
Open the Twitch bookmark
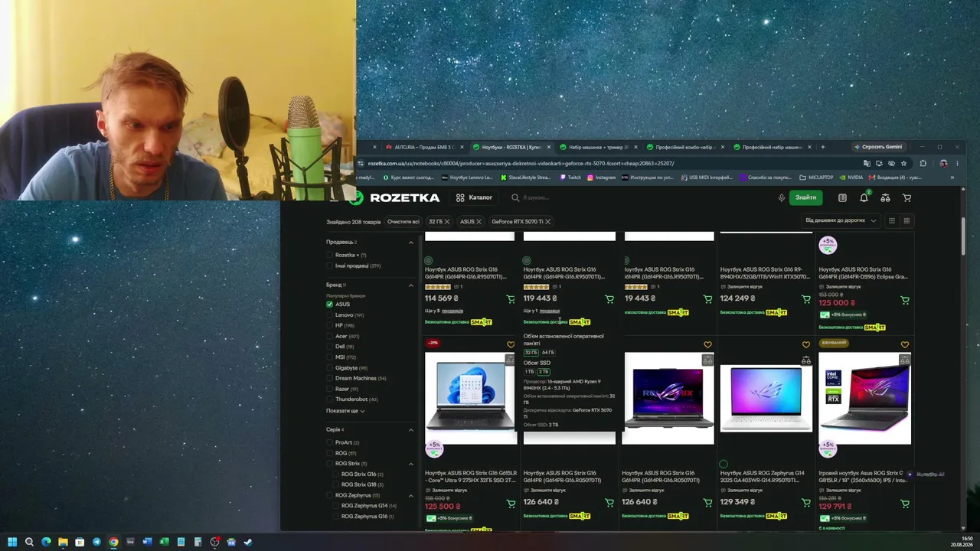[570, 178]
